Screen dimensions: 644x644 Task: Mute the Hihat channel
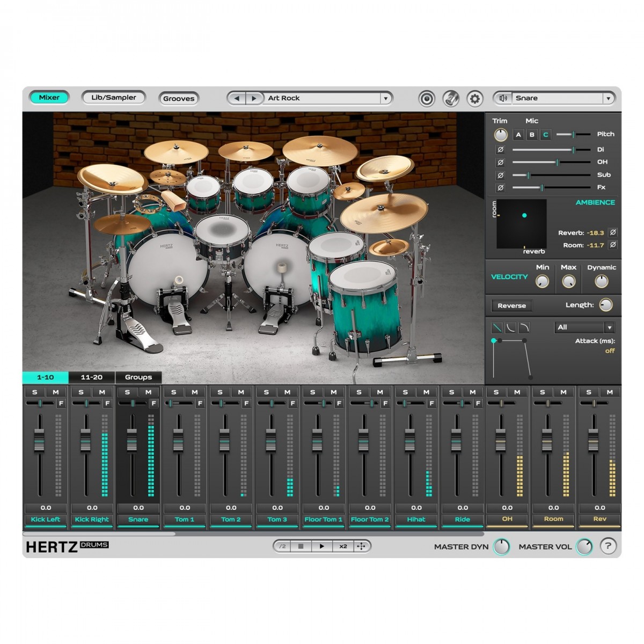click(426, 392)
